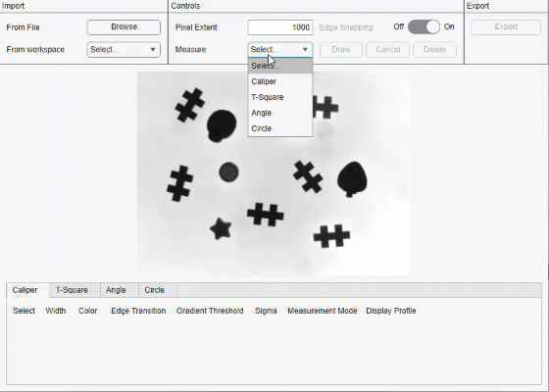Click the Draw button
This screenshot has width=549, height=392.
[341, 50]
